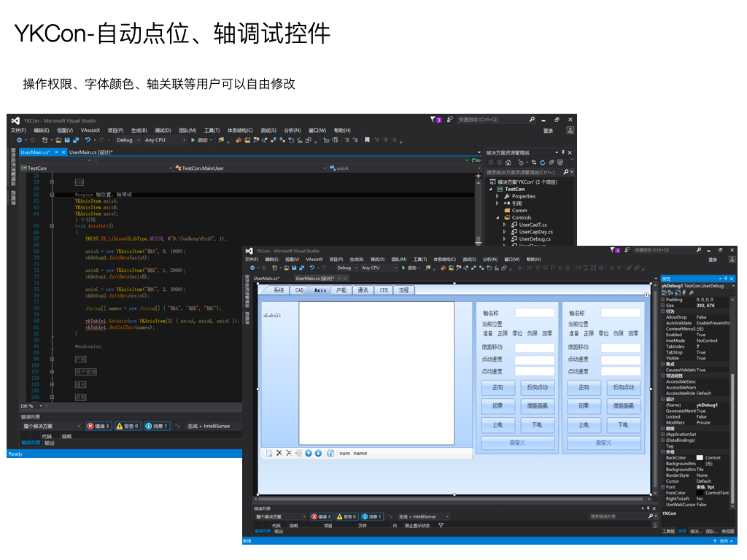Click the BackColor white color swatch
This screenshot has width=747, height=560.
pyautogui.click(x=700, y=458)
